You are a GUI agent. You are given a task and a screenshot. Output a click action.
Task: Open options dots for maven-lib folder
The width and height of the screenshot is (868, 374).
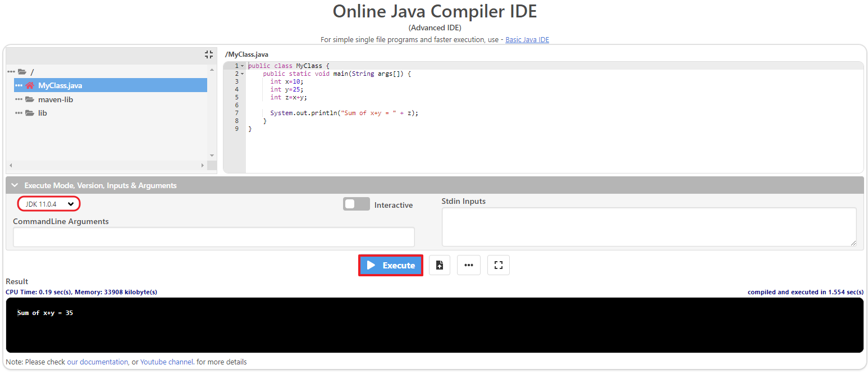(x=19, y=99)
